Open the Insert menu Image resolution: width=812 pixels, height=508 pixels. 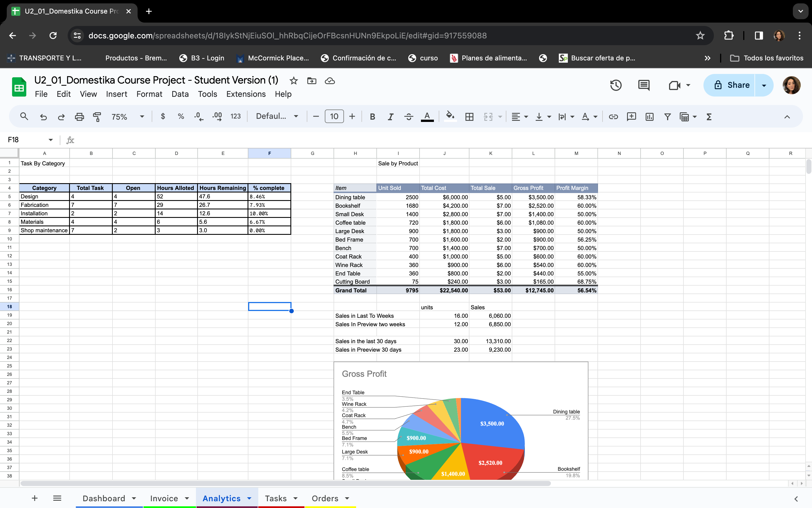point(116,94)
